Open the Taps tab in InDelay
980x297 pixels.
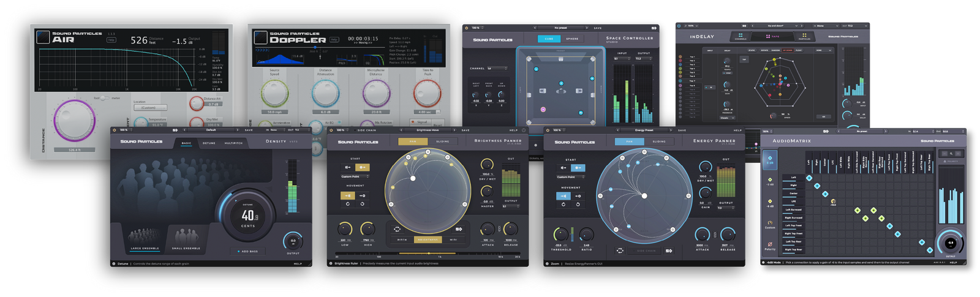pyautogui.click(x=772, y=36)
